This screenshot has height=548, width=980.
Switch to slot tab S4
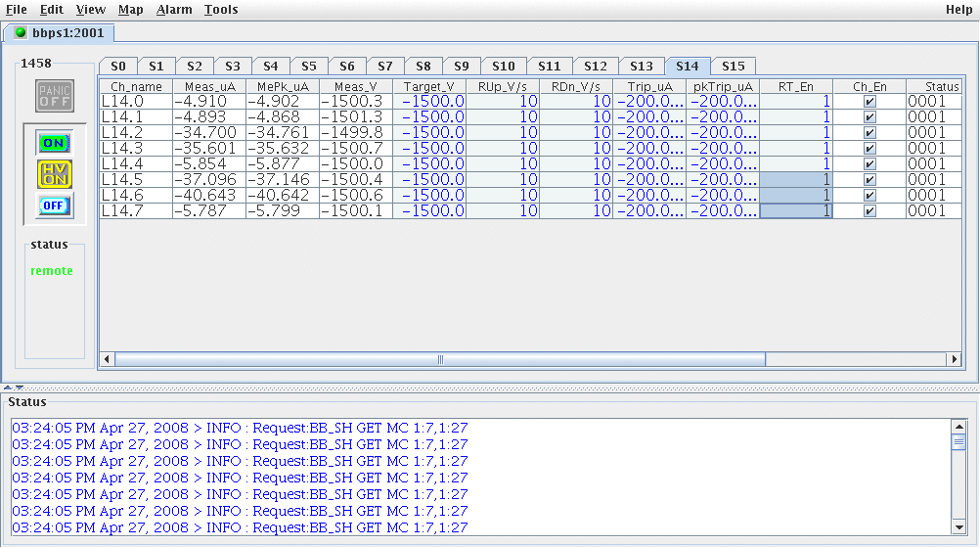point(271,67)
